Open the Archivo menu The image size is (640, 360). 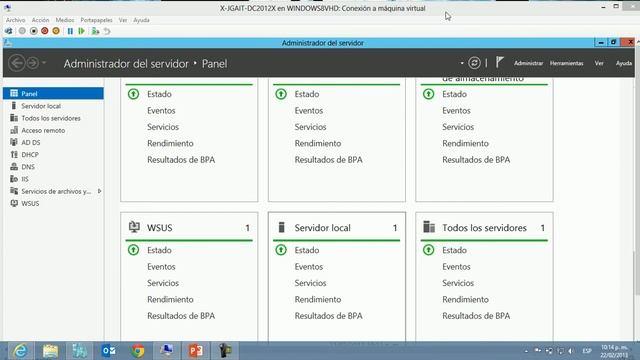[x=16, y=20]
